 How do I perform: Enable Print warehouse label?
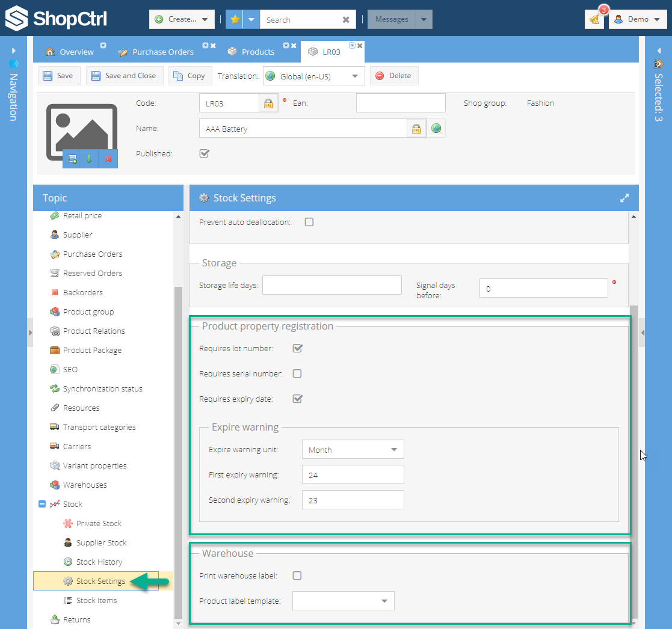click(297, 575)
